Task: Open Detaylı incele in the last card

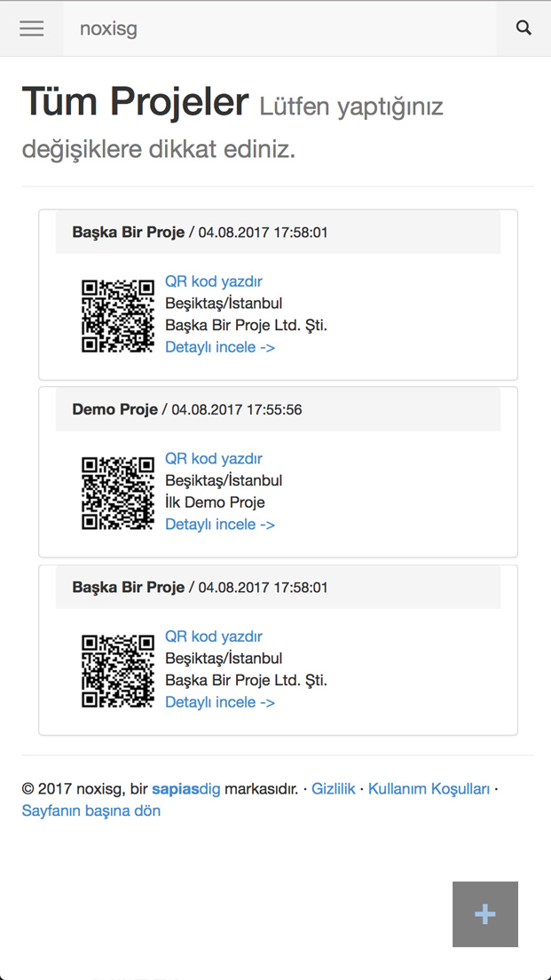Action: coord(220,702)
